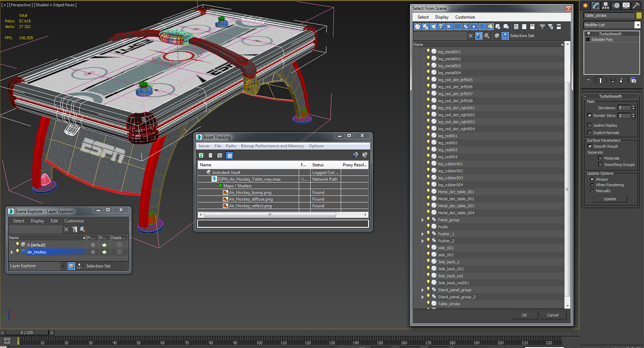This screenshot has width=644, height=348.
Task: Expand the Panel_group item
Action: [x=423, y=220]
